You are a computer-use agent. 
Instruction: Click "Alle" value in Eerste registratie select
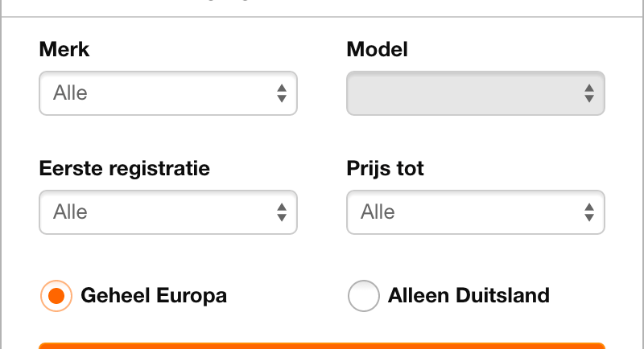(x=71, y=212)
